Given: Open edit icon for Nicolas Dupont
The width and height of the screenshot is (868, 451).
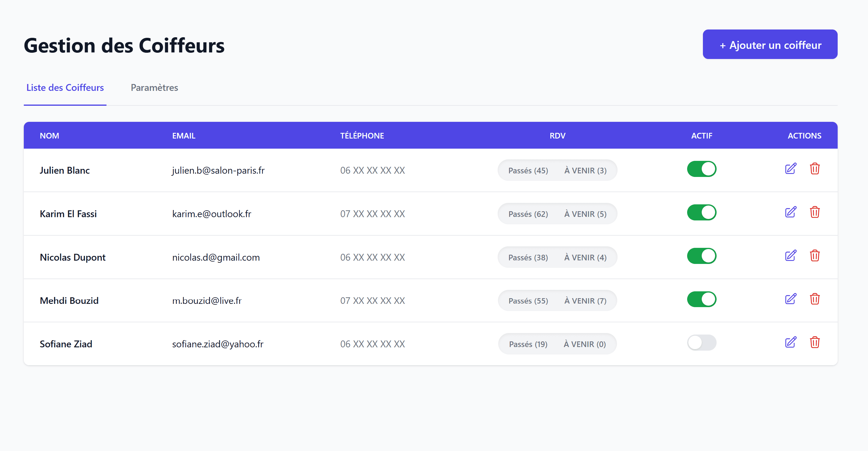Looking at the screenshot, I should click(790, 256).
